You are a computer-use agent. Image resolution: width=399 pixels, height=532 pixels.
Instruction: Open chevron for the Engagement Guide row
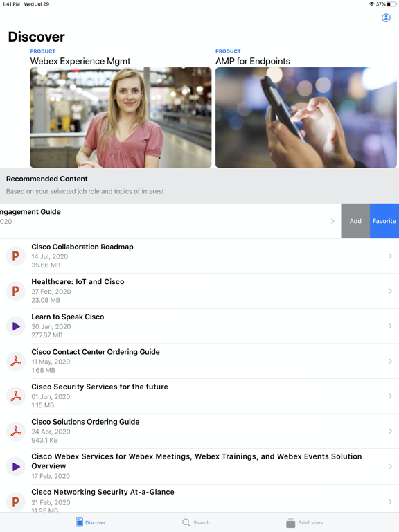(x=332, y=221)
